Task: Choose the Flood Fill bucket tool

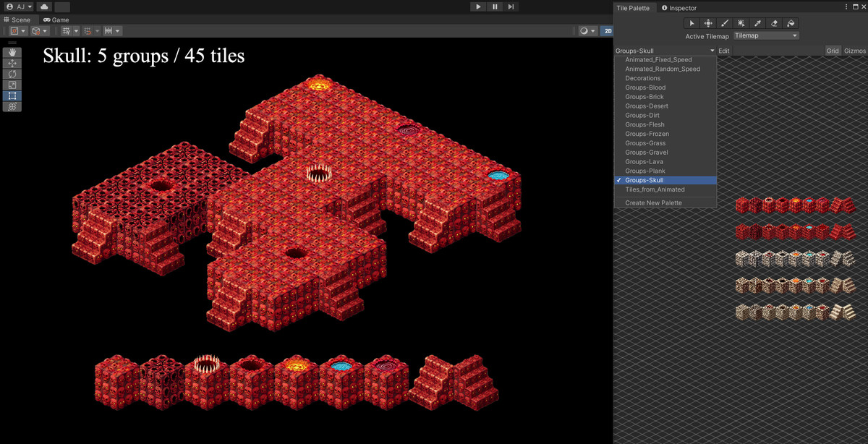Action: click(x=791, y=23)
